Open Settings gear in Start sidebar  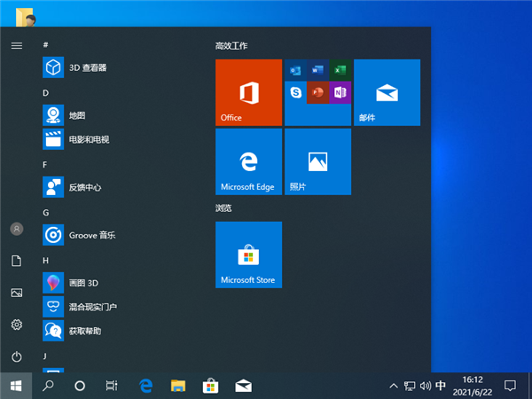(x=16, y=325)
